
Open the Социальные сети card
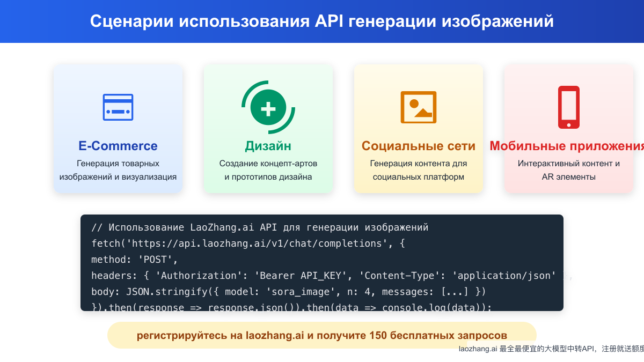[x=419, y=129]
